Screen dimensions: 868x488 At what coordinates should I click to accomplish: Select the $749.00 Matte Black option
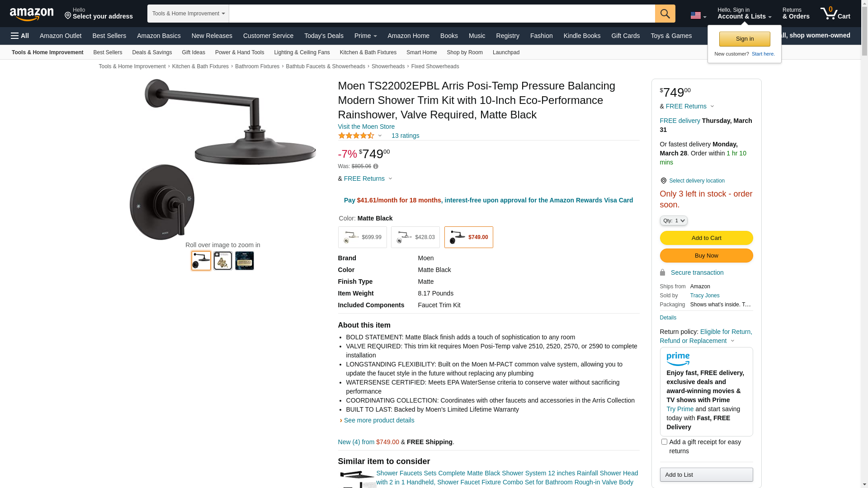click(x=469, y=237)
